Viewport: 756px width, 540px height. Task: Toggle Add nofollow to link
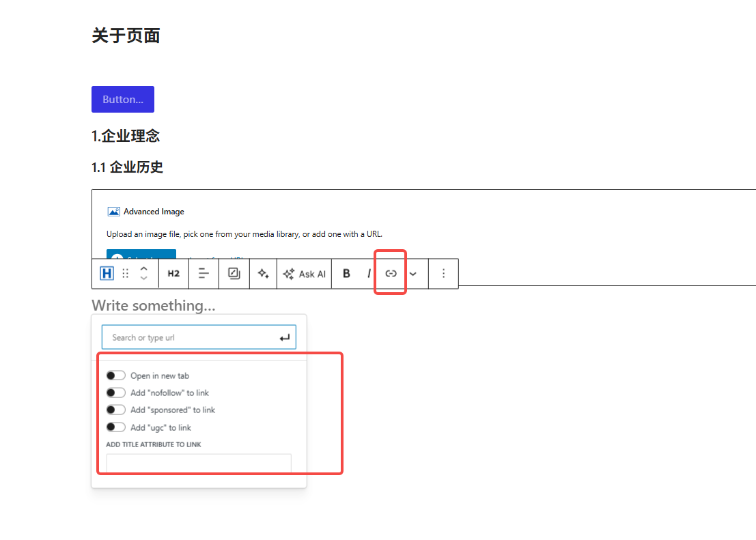click(115, 393)
